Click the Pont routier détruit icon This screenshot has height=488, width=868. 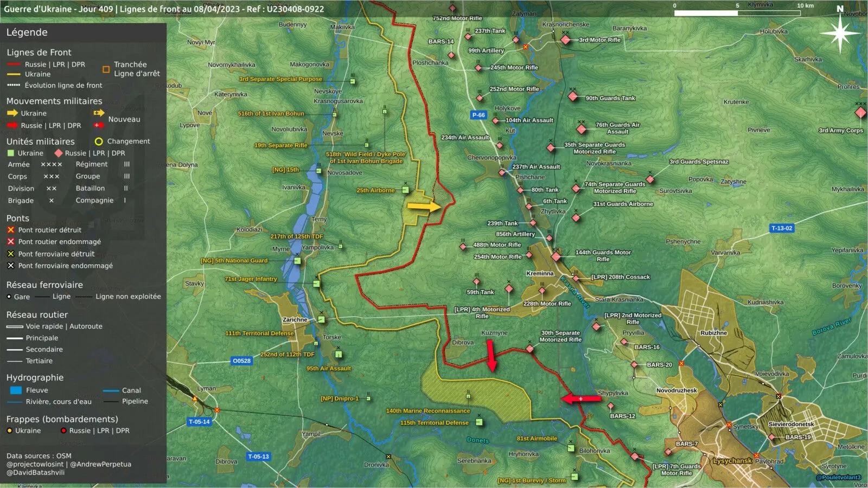click(11, 230)
